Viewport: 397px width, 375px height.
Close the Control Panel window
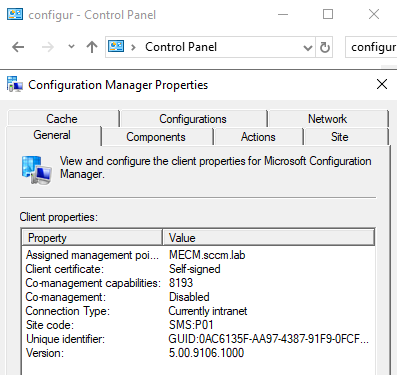[x=374, y=14]
